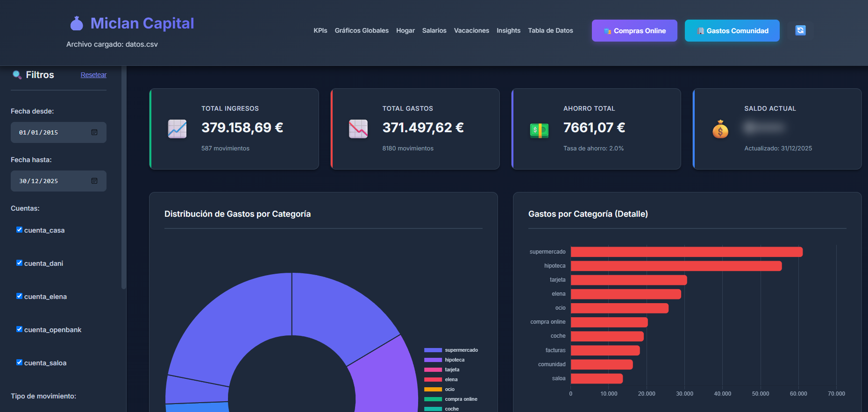
Task: Click the supermercado legend color swatch
Action: [x=433, y=350]
